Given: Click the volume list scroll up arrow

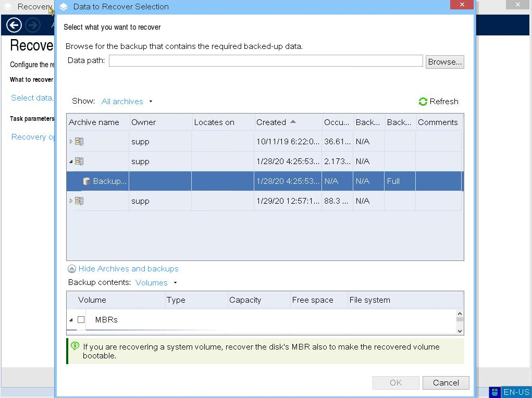Looking at the screenshot, I should click(460, 314).
